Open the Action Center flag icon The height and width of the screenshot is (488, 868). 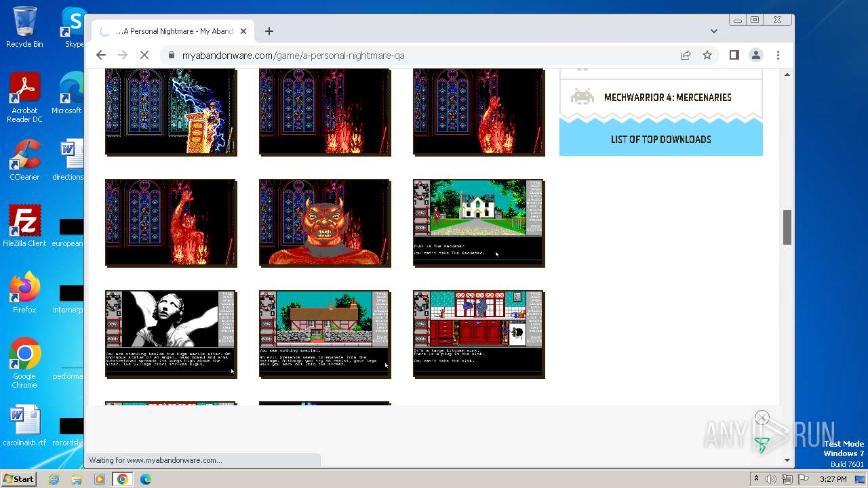pos(804,479)
